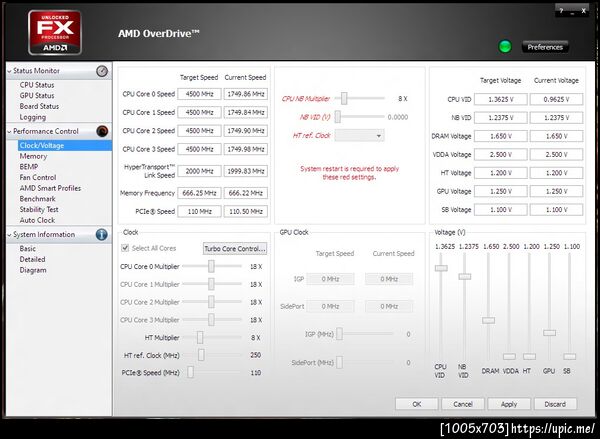Click the Preferences button
600x439 pixels.
click(x=545, y=47)
